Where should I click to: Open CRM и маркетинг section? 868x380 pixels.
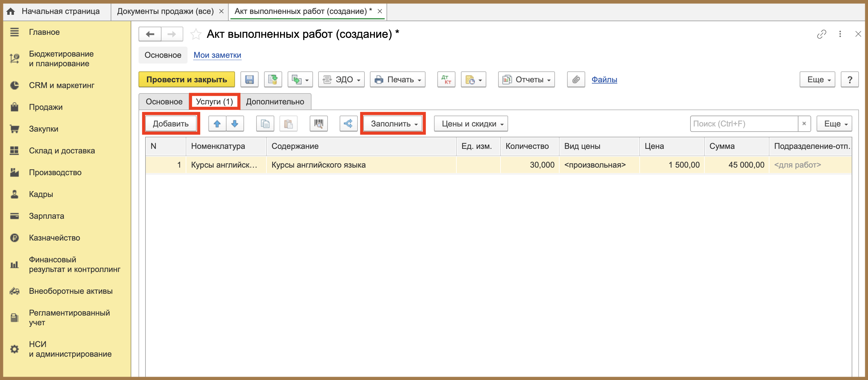tap(62, 85)
